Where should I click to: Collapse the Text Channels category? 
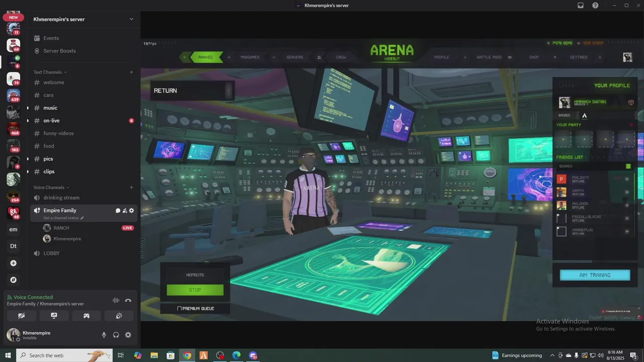50,72
